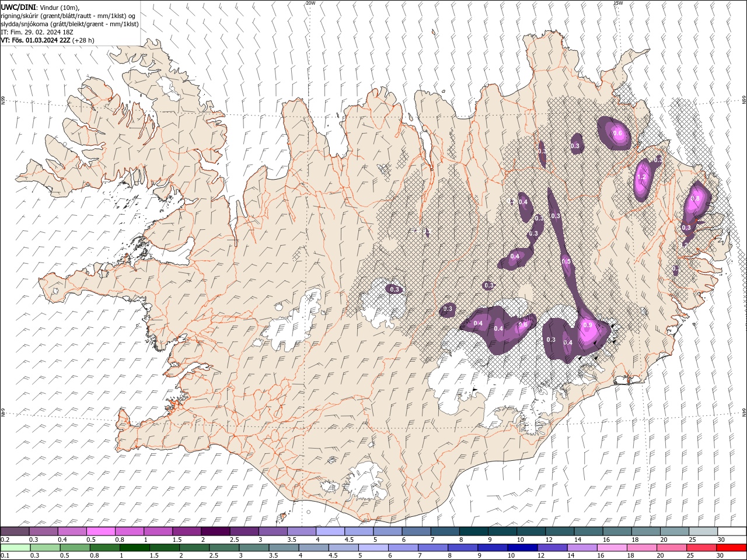The image size is (747, 560).
Task: Click the white upper legend swatch after 30
Action: click(731, 531)
